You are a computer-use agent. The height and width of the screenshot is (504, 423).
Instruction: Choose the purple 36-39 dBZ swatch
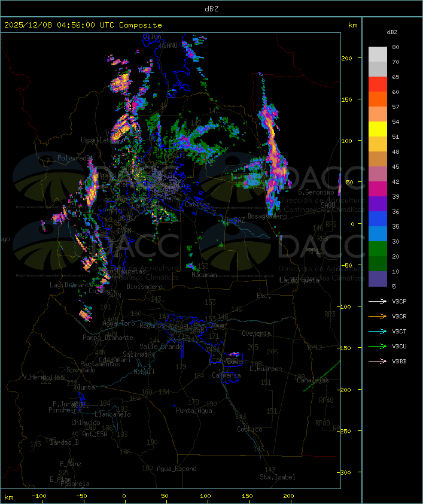[378, 204]
